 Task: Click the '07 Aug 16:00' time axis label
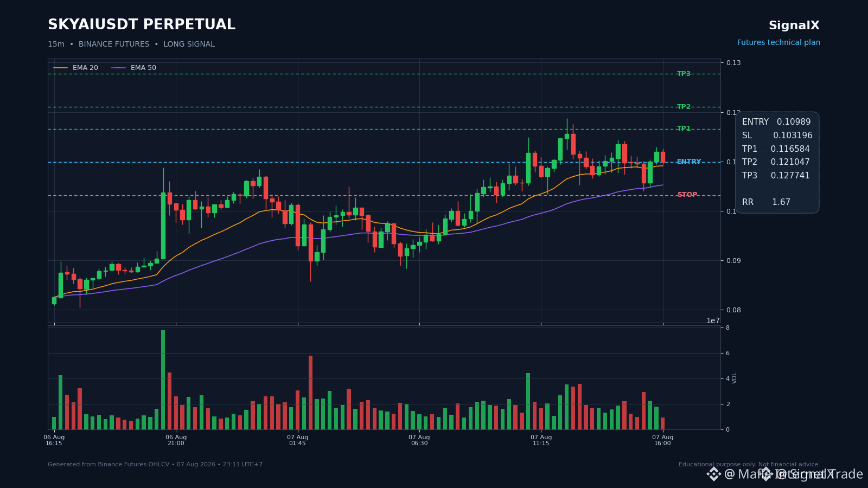tap(662, 440)
